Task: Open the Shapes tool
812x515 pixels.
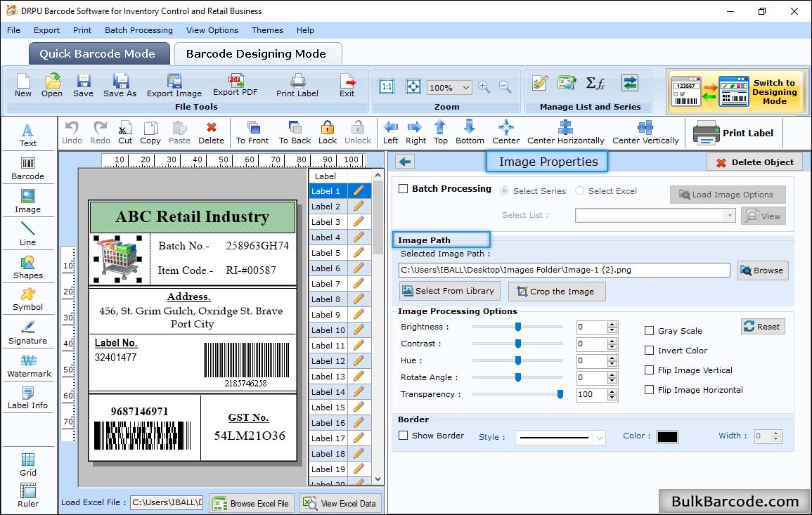Action: click(x=28, y=267)
